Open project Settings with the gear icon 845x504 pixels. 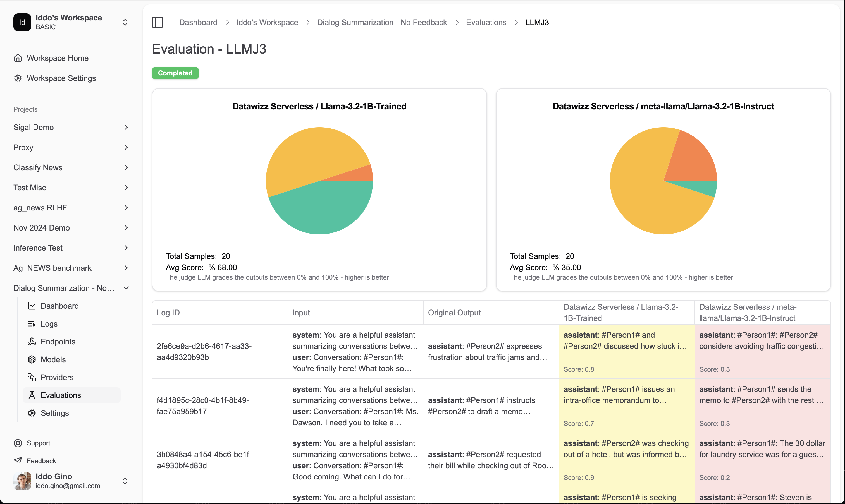pos(32,413)
